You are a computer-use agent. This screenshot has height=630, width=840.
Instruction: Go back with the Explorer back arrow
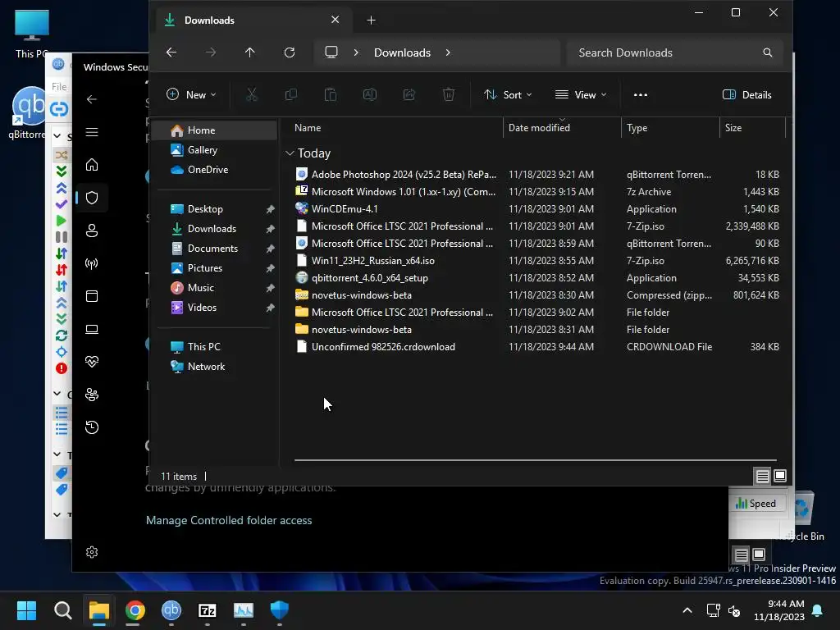pyautogui.click(x=171, y=52)
